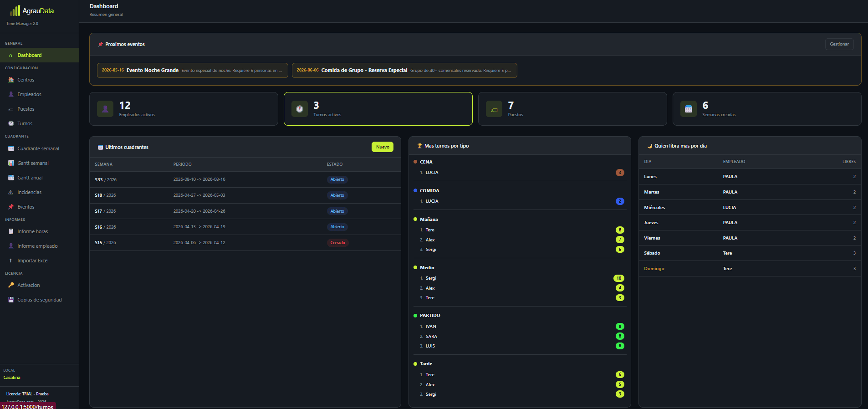Click the LIBRES column header
The width and height of the screenshot is (868, 409).
[849, 162]
